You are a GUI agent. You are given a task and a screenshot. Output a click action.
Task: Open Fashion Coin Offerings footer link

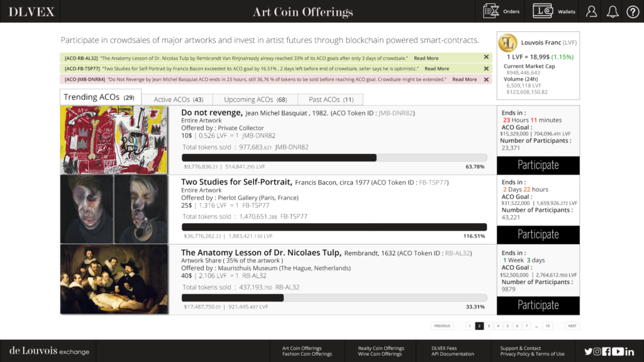[307, 354]
